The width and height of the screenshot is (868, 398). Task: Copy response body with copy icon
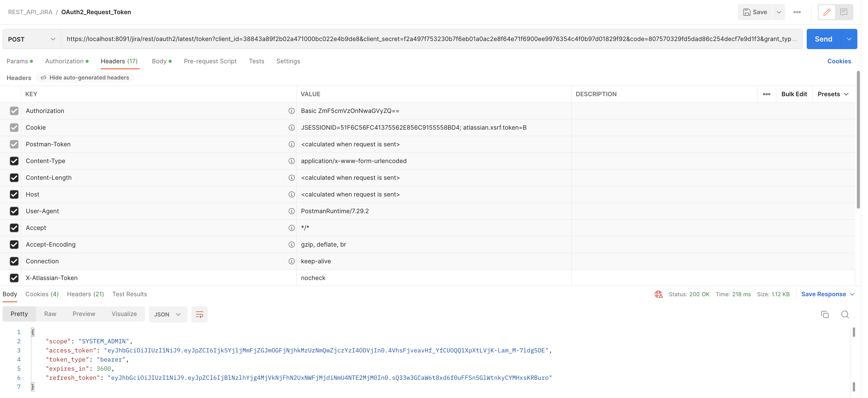pos(824,314)
